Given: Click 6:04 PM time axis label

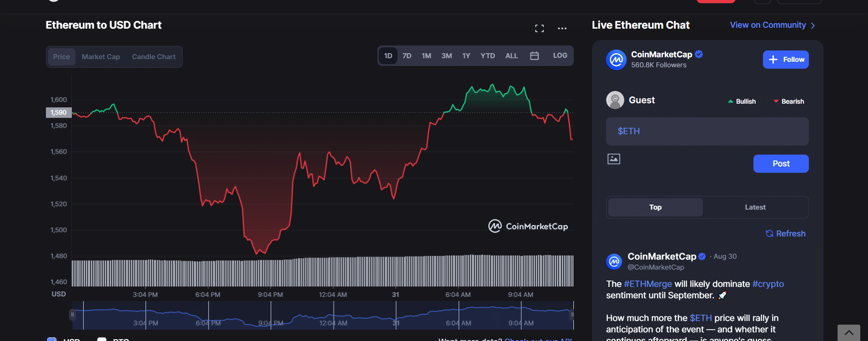Looking at the screenshot, I should pyautogui.click(x=208, y=295).
